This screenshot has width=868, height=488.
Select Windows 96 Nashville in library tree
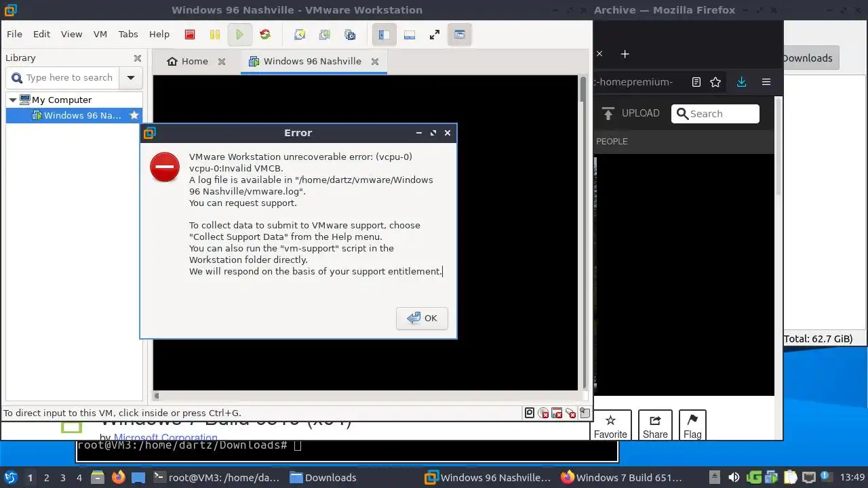(x=76, y=115)
